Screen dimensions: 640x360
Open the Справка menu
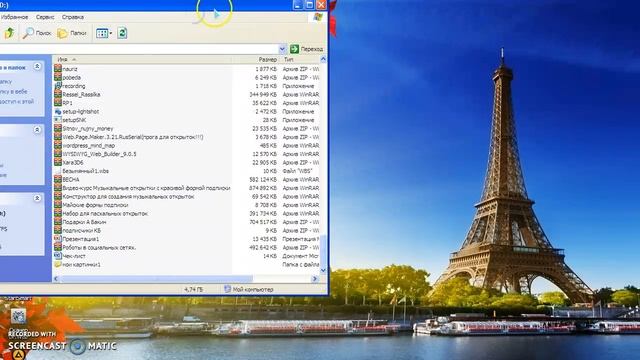(x=73, y=17)
